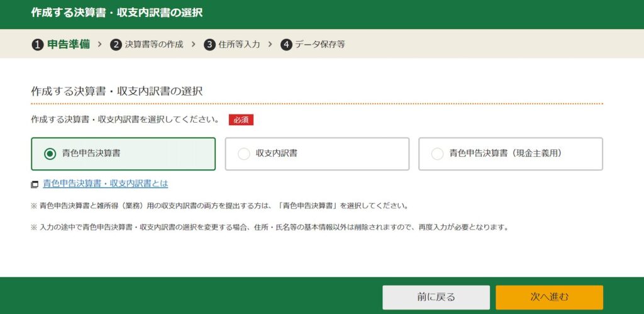Select the 青色申告決算書 radio option
This screenshot has width=644, height=314.
pos(50,154)
